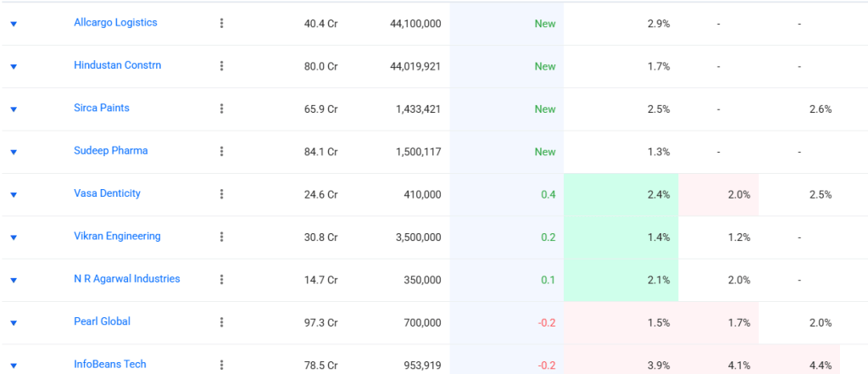Expand the Allcargo Logistics row
Viewport: 868px width, 374px height.
coord(14,24)
